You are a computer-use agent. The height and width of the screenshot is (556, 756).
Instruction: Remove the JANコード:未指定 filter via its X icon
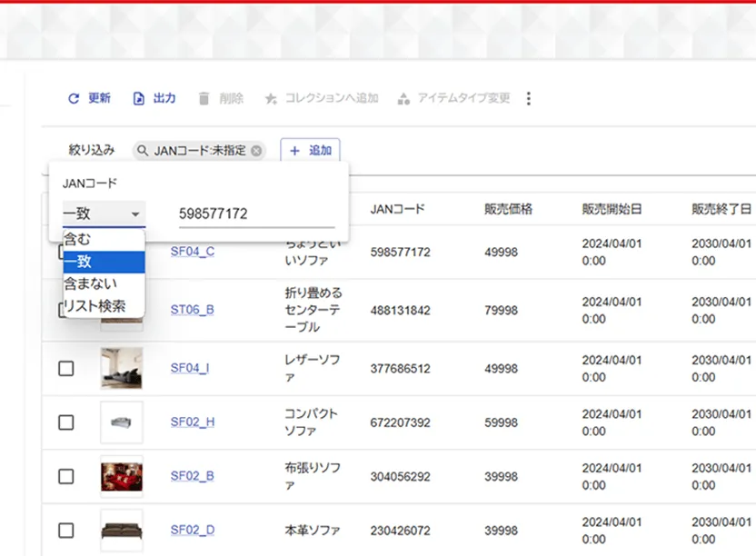pyautogui.click(x=257, y=151)
